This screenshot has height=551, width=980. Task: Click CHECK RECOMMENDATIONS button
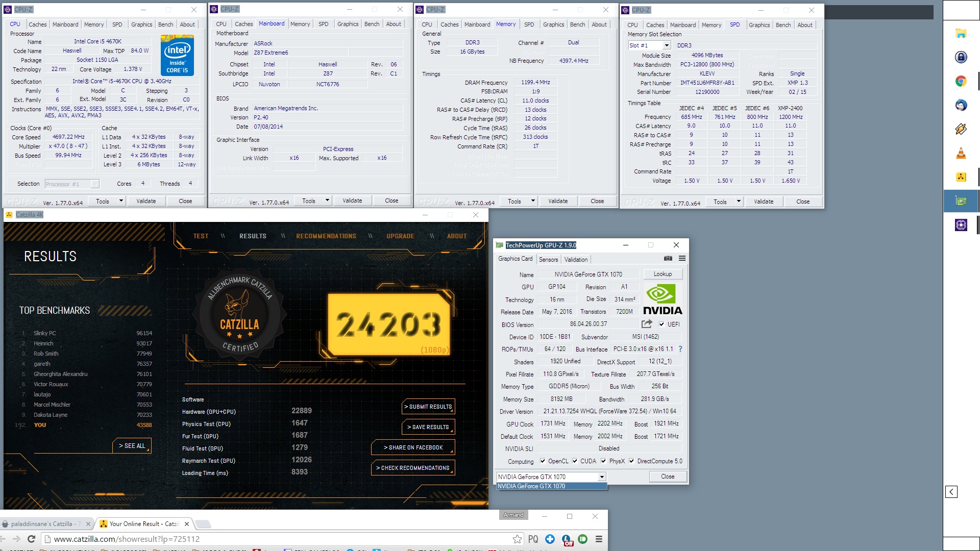[x=413, y=468]
